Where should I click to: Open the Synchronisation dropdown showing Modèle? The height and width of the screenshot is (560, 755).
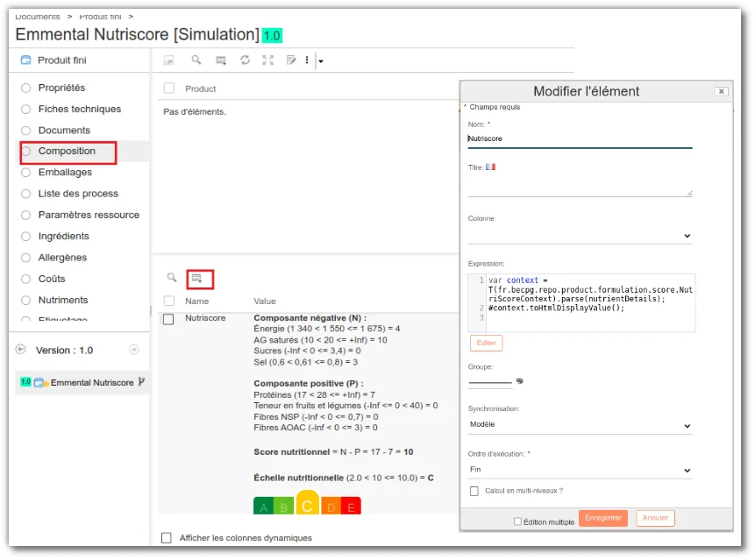pos(580,425)
